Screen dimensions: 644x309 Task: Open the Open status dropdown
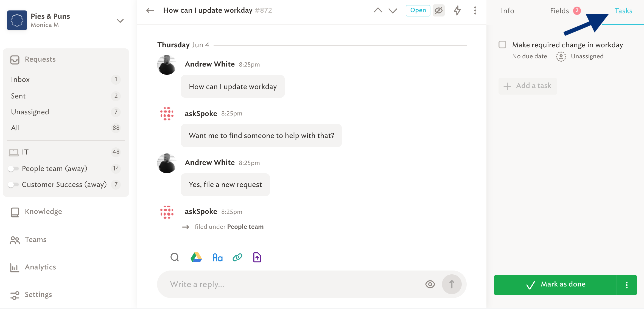(418, 10)
